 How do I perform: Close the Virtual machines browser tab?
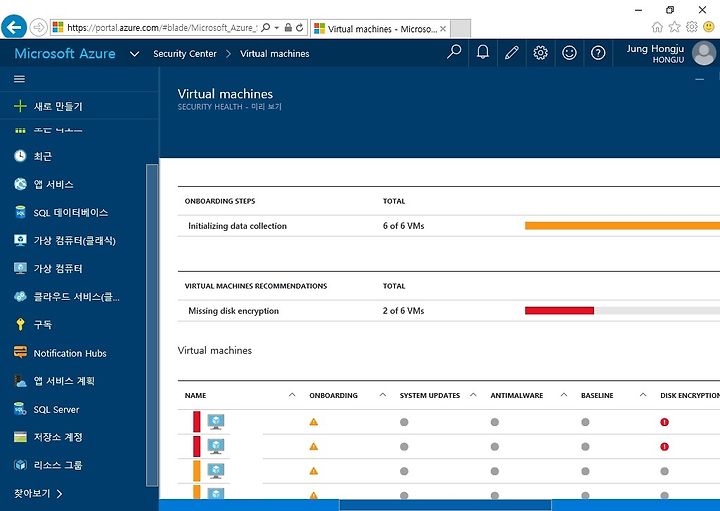tap(443, 29)
